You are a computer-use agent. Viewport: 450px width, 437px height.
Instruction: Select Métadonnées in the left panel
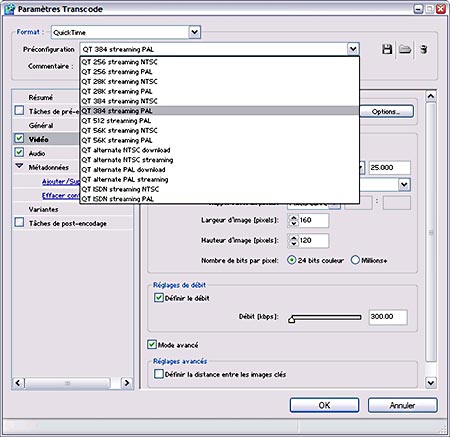(x=49, y=167)
